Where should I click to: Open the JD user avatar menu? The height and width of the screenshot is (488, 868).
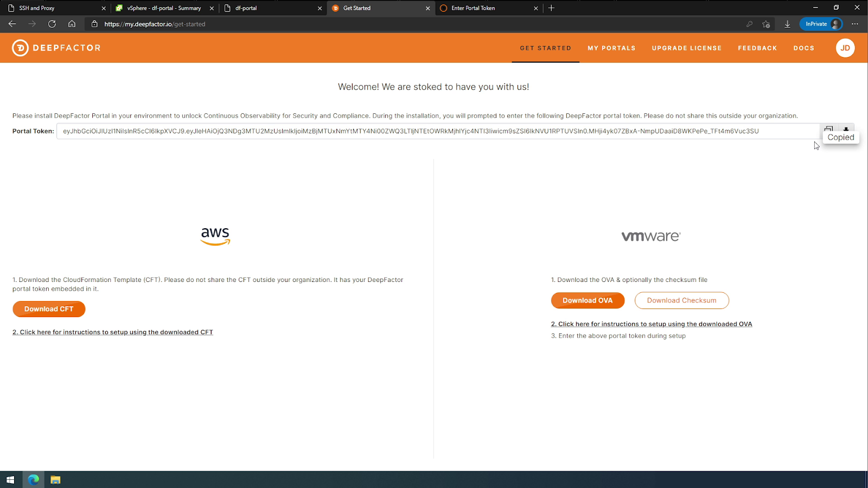[845, 48]
